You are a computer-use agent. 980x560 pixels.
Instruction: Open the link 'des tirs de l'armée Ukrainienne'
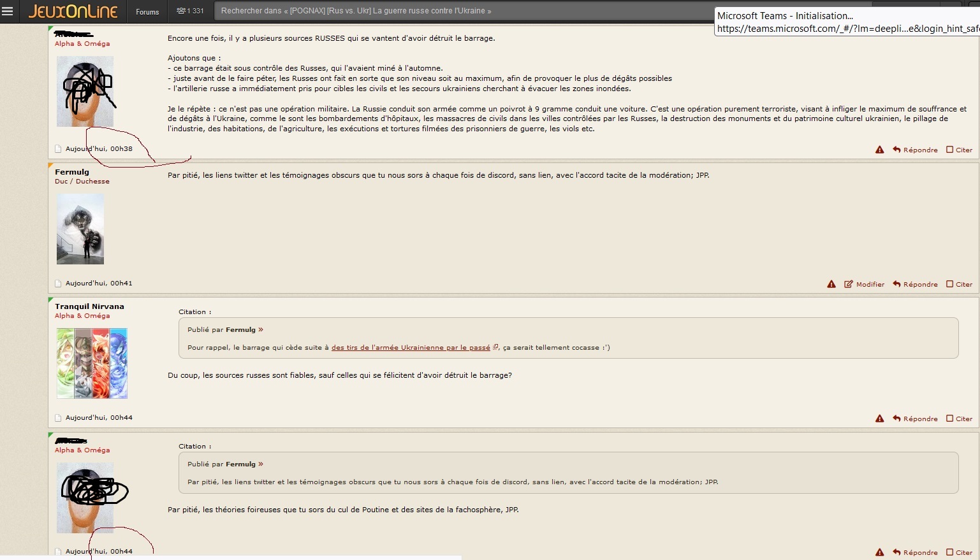click(411, 348)
